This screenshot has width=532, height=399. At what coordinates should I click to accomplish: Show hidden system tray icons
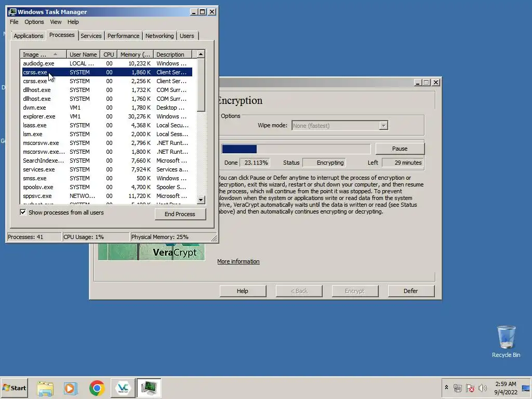pyautogui.click(x=446, y=388)
